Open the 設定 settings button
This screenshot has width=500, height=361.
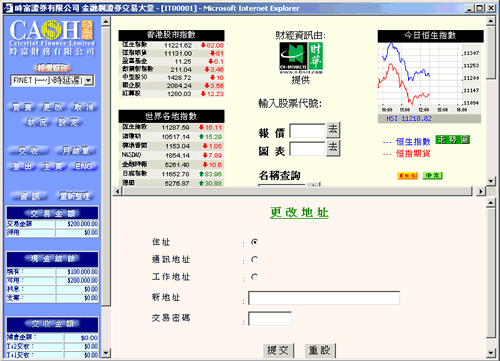click(69, 122)
